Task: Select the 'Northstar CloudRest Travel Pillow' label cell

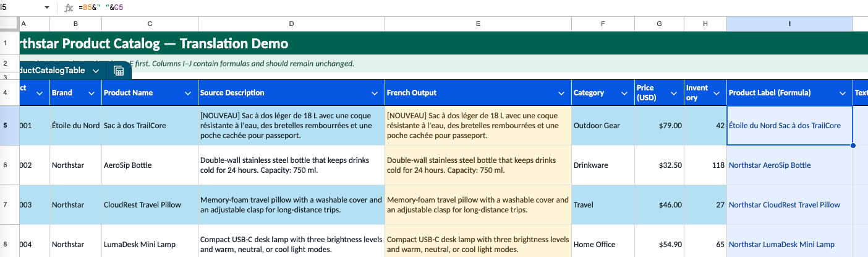Action: click(789, 205)
